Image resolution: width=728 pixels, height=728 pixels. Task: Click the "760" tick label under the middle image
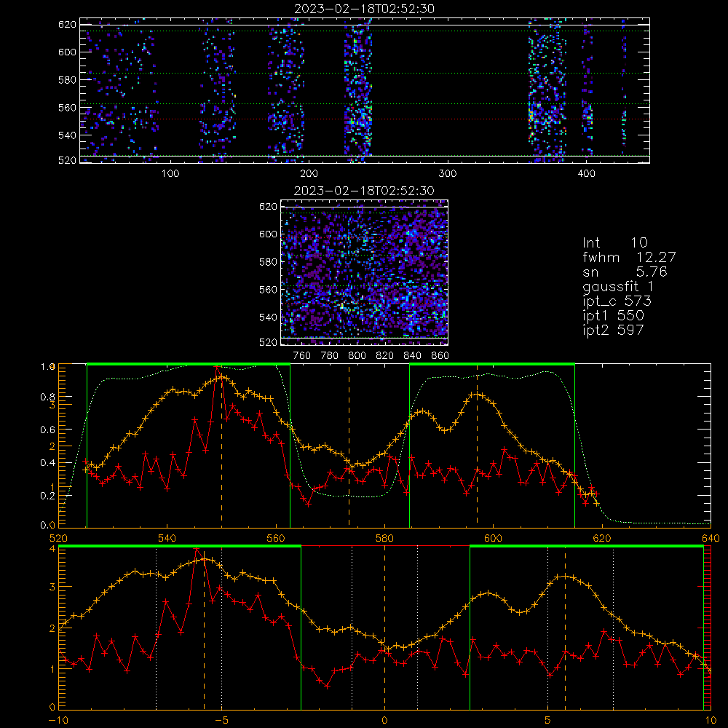pos(302,356)
